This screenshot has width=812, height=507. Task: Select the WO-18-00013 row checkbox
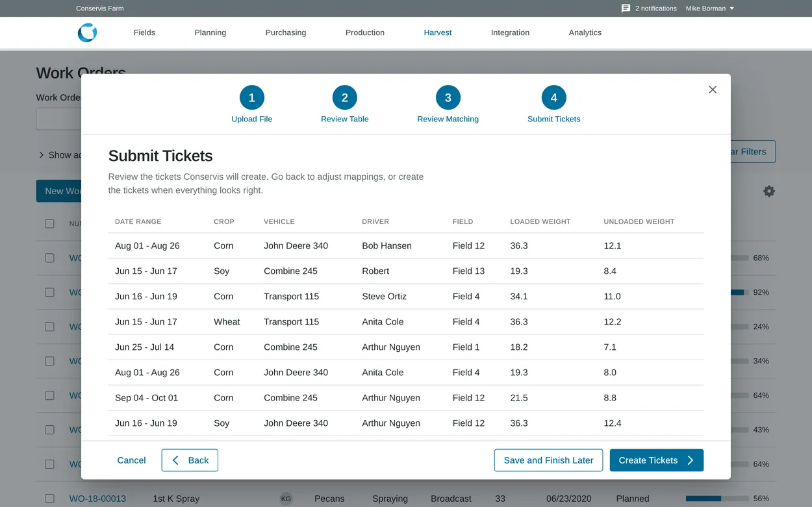(x=49, y=499)
